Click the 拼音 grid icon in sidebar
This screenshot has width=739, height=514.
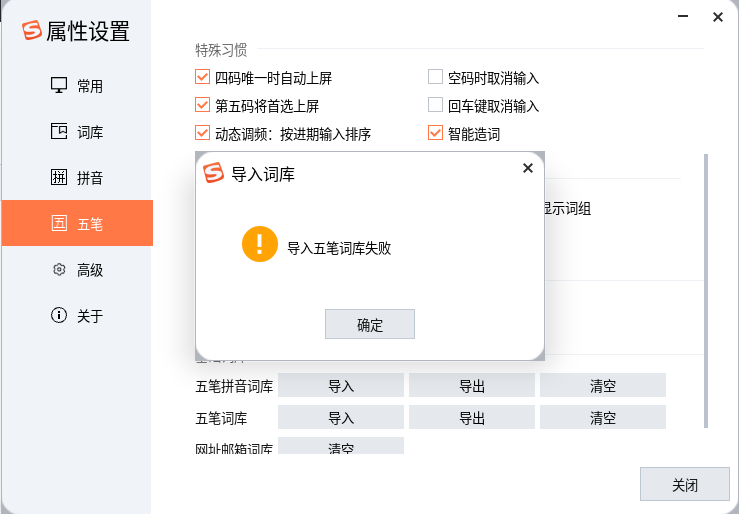(x=59, y=177)
